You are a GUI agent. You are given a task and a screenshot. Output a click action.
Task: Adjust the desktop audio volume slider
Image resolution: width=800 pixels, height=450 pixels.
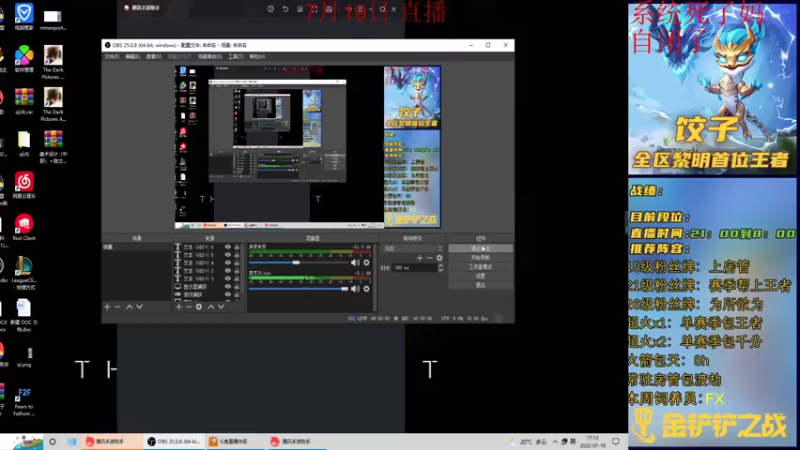[x=298, y=262]
